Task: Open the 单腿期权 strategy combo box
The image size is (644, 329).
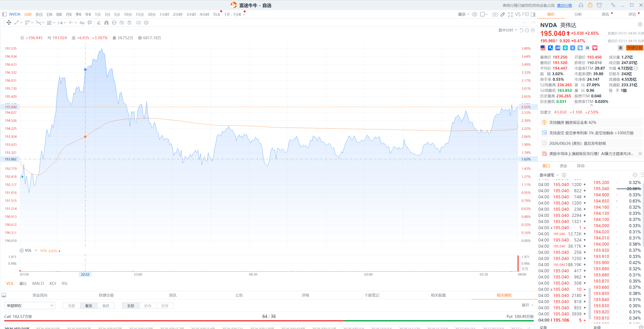Action: 30,306
